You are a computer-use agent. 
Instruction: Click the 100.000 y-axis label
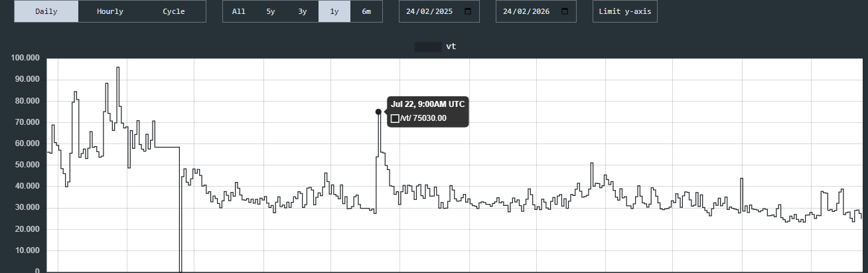pyautogui.click(x=25, y=58)
